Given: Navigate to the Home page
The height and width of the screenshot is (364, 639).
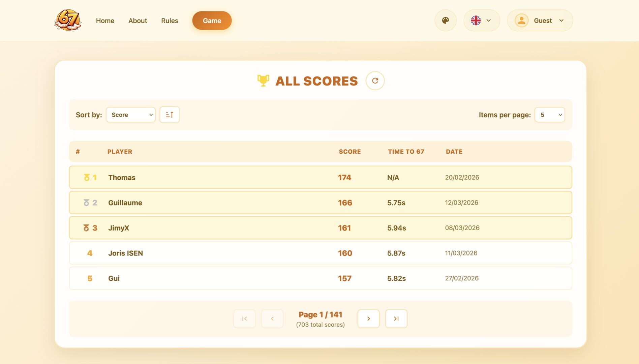Looking at the screenshot, I should tap(105, 21).
